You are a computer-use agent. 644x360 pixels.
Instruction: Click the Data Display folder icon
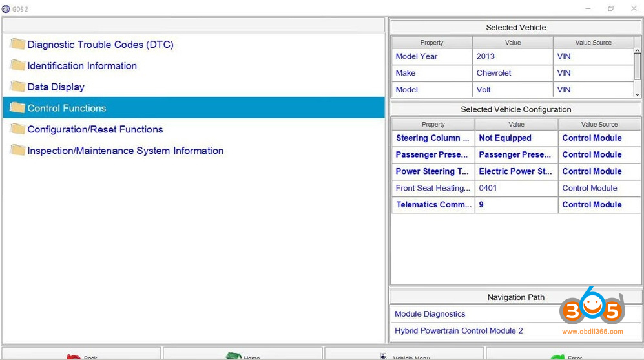tap(17, 87)
